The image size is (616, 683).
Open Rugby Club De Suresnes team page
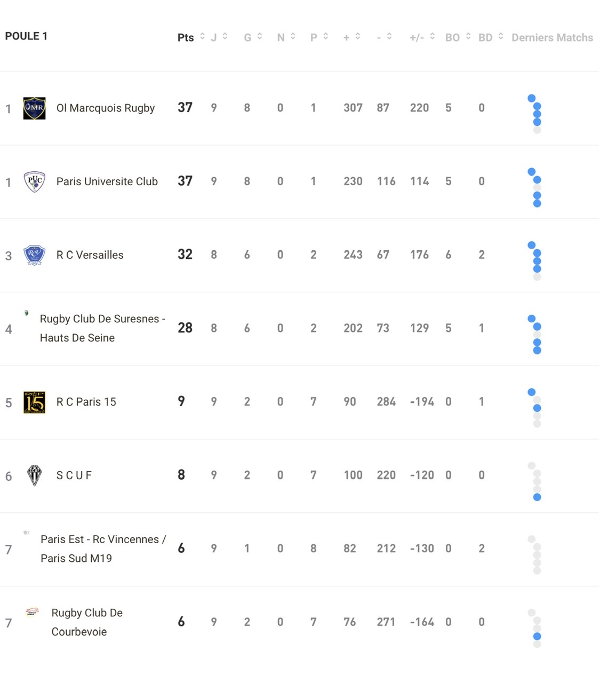click(x=102, y=328)
